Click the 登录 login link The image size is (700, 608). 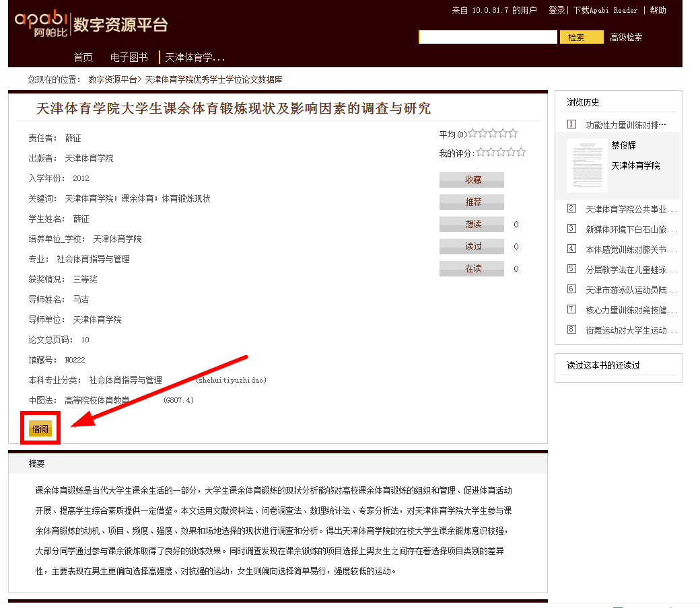(557, 10)
